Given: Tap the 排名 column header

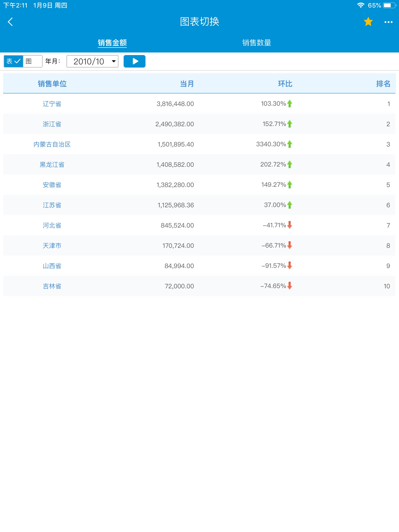Looking at the screenshot, I should [383, 84].
